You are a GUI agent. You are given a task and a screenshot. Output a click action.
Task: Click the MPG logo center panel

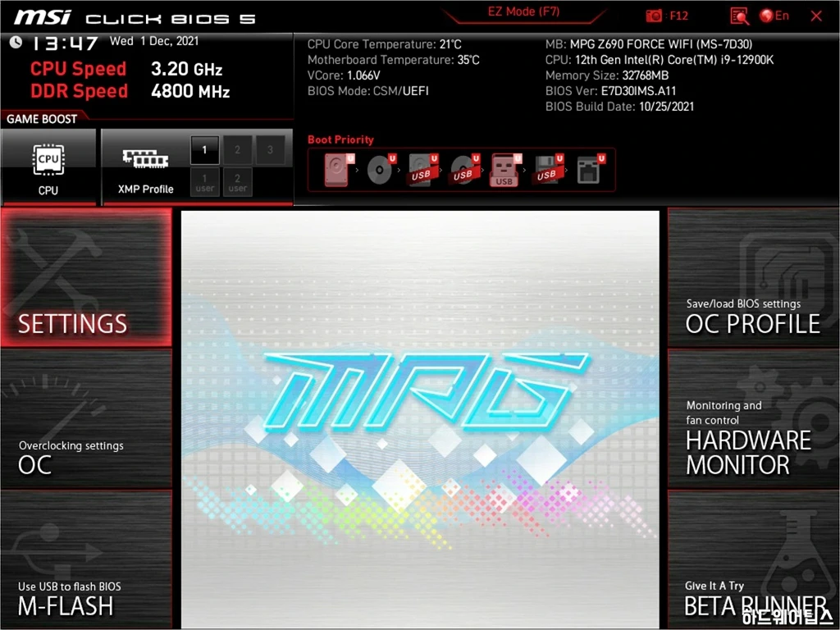point(420,419)
